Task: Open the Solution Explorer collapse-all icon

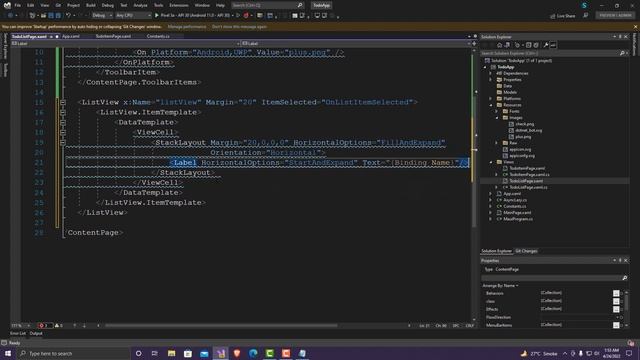Action: click(529, 45)
